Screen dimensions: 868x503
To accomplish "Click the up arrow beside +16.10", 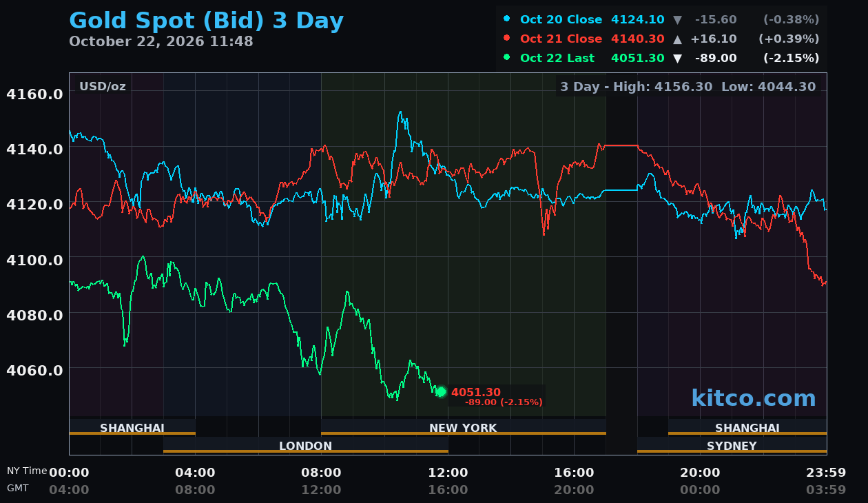I will click(x=677, y=39).
